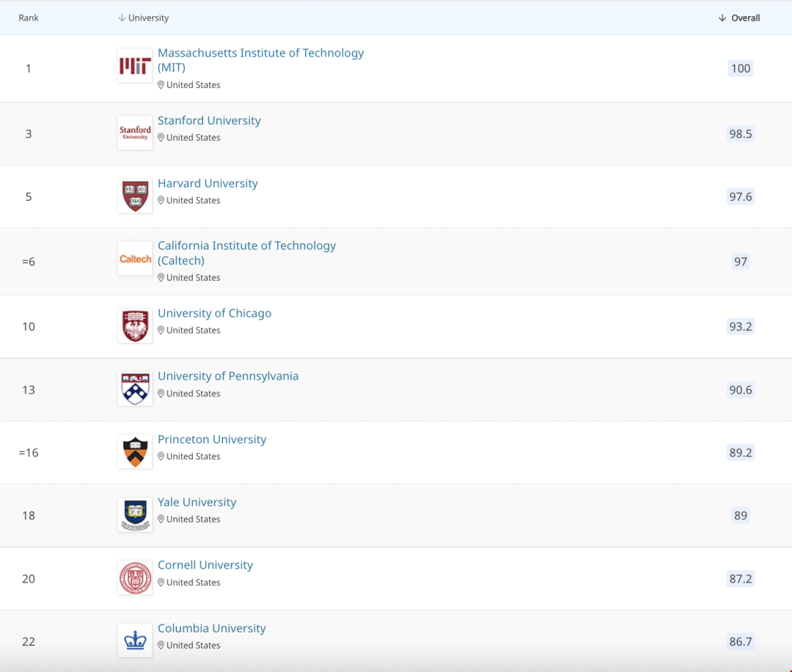This screenshot has width=792, height=672.
Task: Open Massachusetts Institute of Technology link
Action: tap(260, 60)
